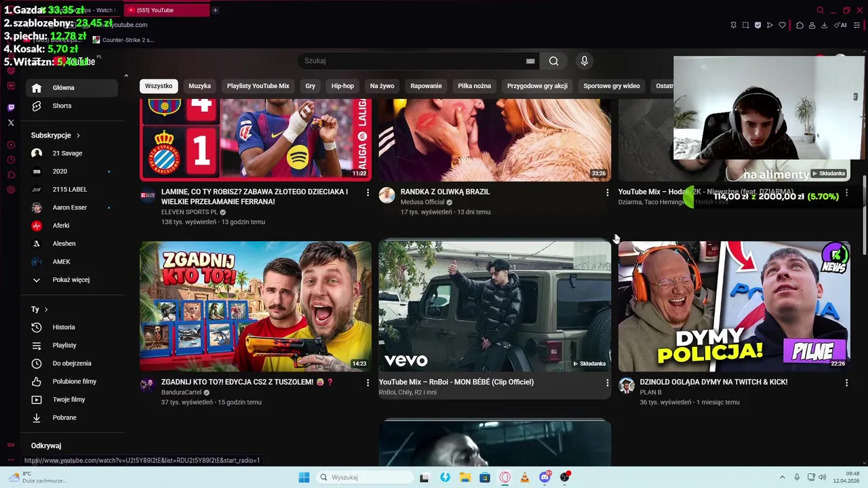Viewport: 868px width, 488px height.
Task: Open the 21 Savage subscription channel
Action: [73, 153]
